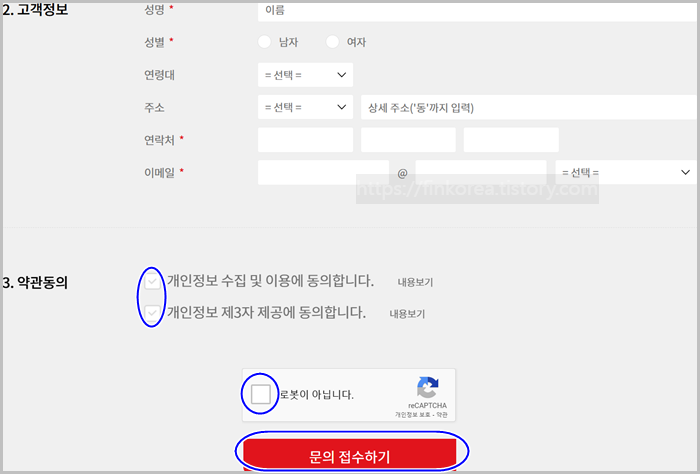Open the email domain 선택 dropdown

[x=626, y=172]
